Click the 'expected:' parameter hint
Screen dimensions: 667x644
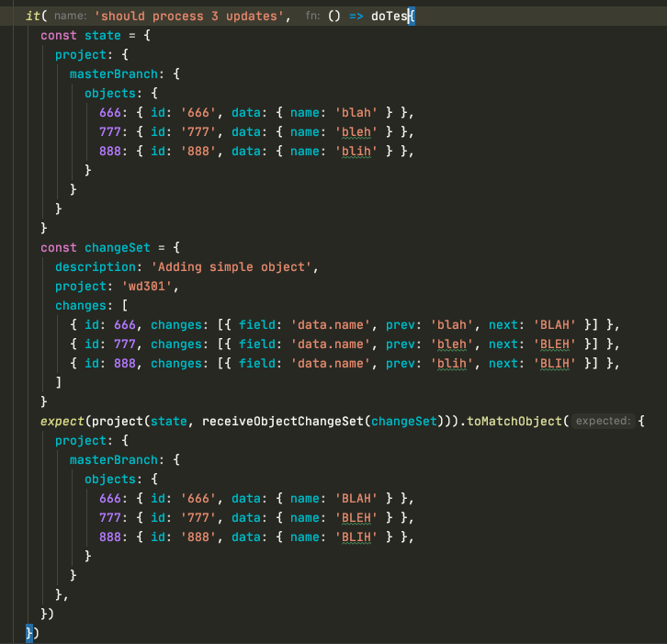pos(603,421)
